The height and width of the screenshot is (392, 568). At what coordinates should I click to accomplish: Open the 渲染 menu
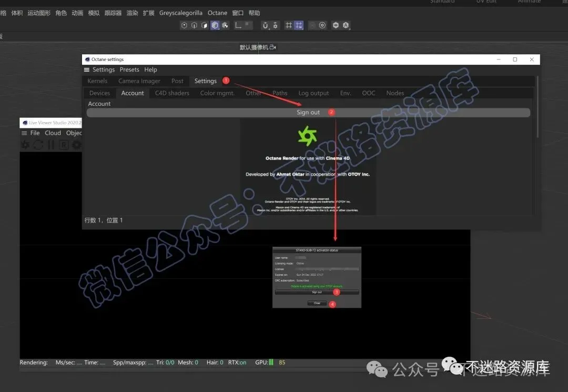point(132,13)
